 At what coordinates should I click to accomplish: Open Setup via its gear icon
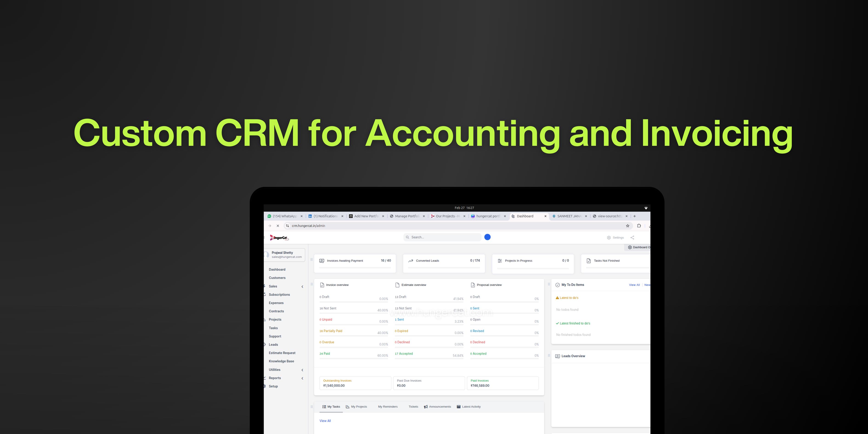265,386
